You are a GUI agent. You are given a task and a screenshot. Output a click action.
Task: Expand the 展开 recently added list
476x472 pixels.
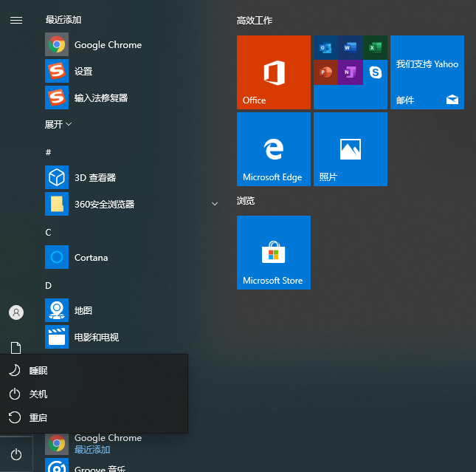[58, 125]
